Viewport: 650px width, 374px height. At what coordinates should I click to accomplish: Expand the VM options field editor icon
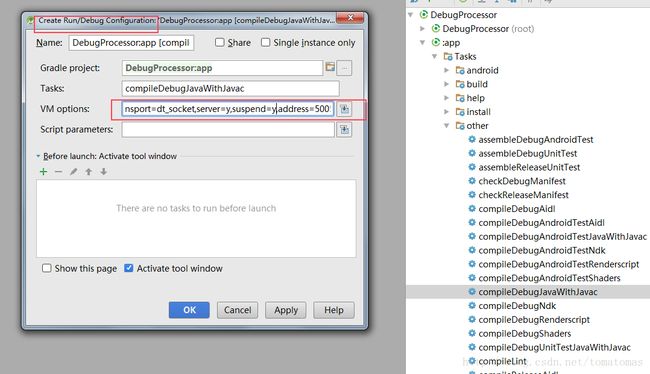(344, 109)
